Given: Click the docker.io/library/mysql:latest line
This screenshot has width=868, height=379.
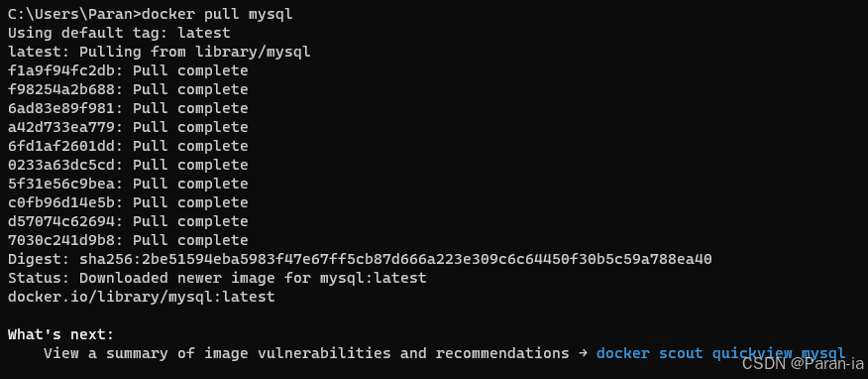Looking at the screenshot, I should 141,297.
